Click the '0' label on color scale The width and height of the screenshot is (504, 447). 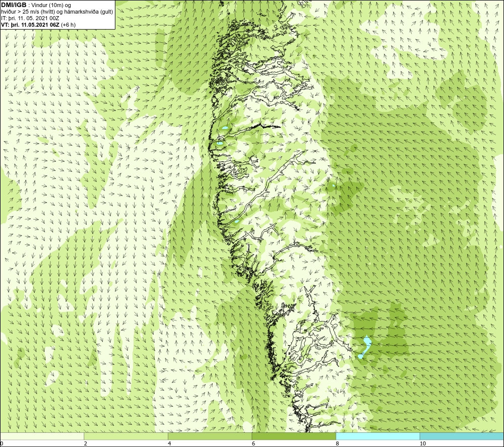(x=2, y=443)
